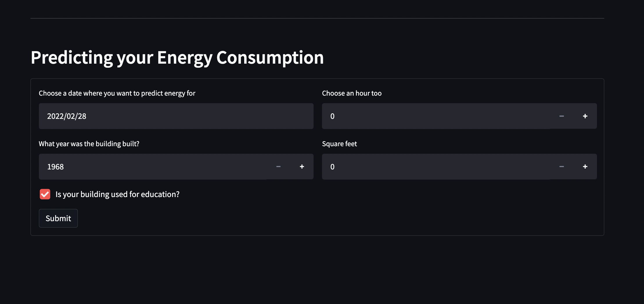This screenshot has width=644, height=304.
Task: Click the 'What year was the building built?' label
Action: point(89,144)
